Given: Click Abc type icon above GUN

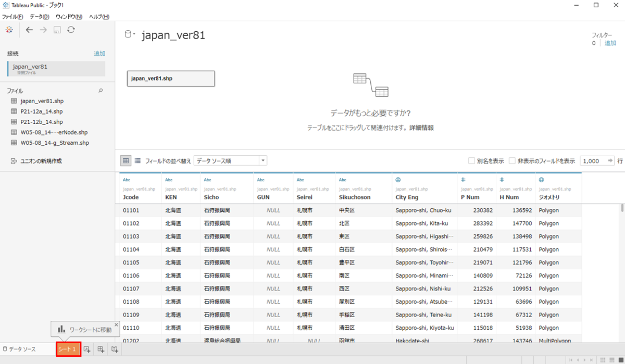Looking at the screenshot, I should (261, 180).
